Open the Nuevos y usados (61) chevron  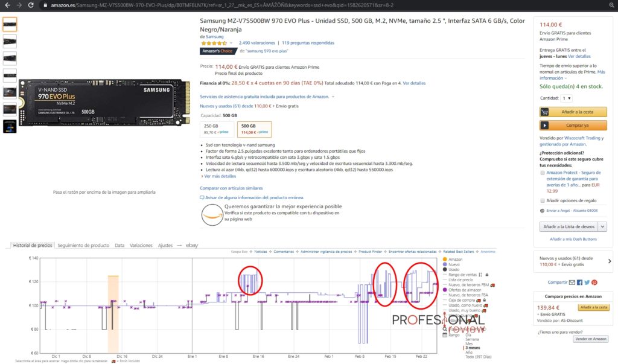tap(610, 261)
